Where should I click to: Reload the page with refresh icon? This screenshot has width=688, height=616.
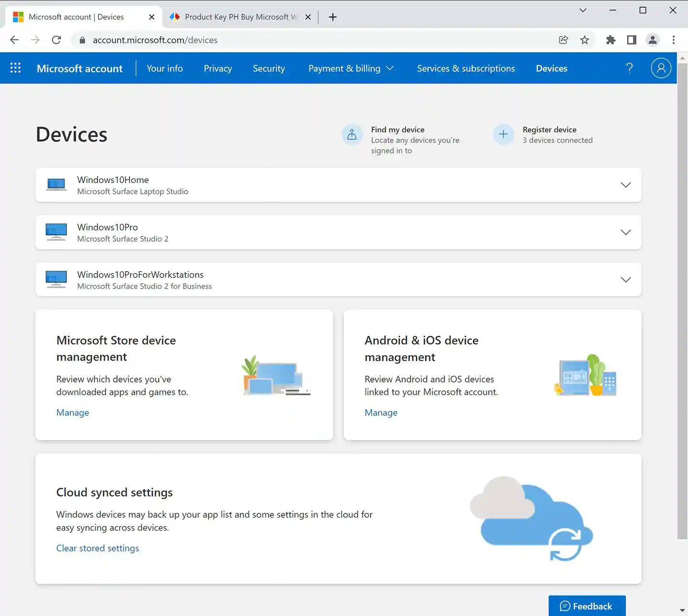pyautogui.click(x=56, y=40)
